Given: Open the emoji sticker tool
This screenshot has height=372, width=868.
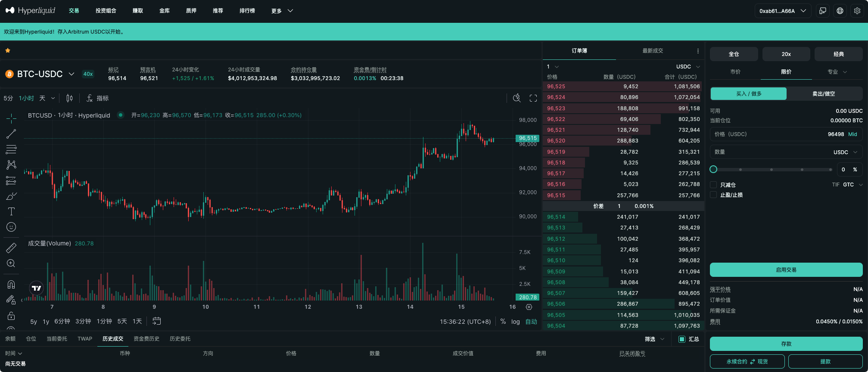Looking at the screenshot, I should point(11,227).
